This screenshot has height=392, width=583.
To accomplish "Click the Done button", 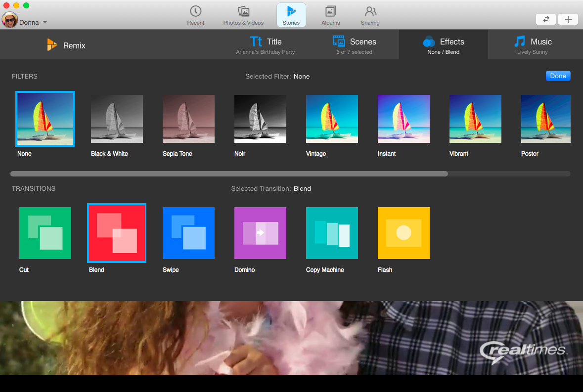I will [x=558, y=76].
